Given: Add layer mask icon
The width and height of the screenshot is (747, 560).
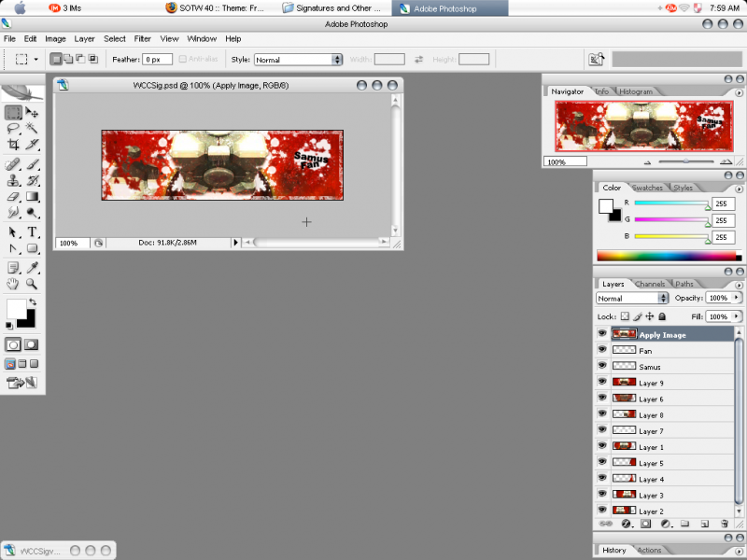Looking at the screenshot, I should pos(645,524).
